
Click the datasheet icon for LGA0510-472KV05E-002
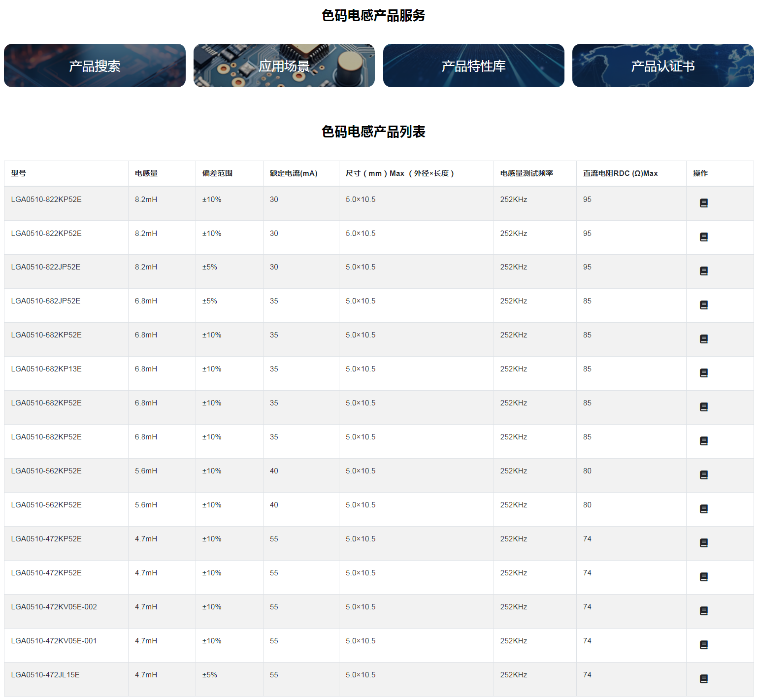point(703,611)
